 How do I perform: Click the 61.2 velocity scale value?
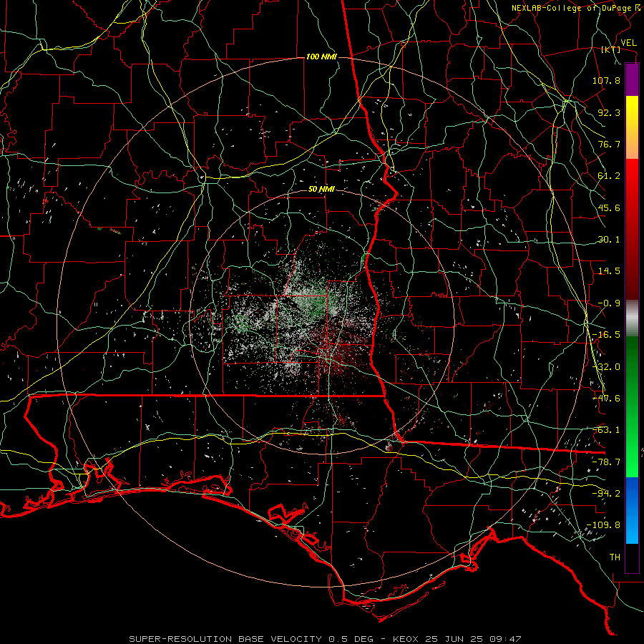click(609, 176)
